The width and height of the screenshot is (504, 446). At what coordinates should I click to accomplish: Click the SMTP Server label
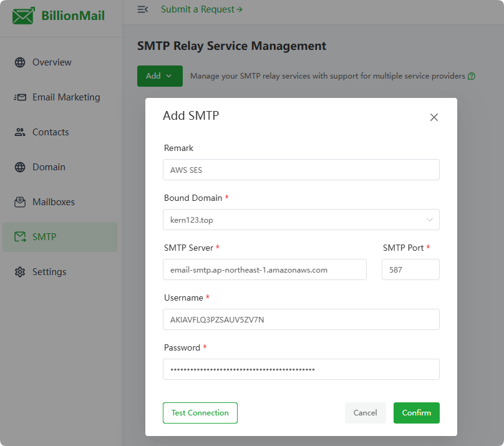click(188, 248)
